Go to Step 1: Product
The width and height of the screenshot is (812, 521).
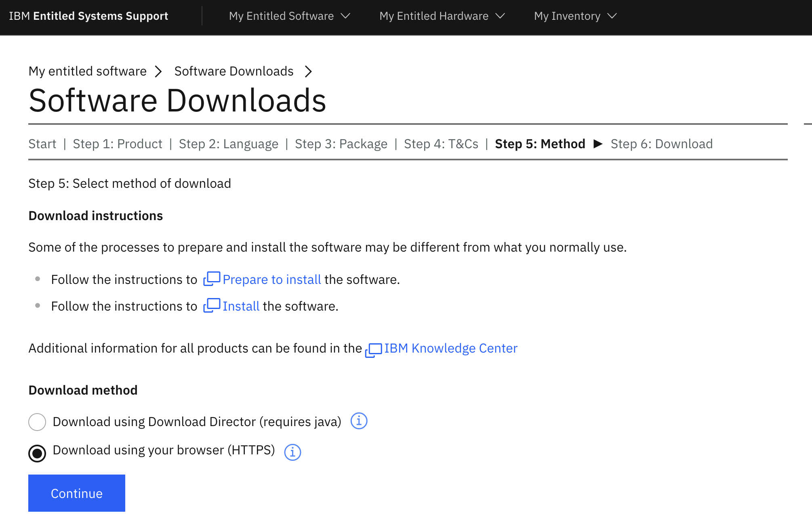point(118,144)
